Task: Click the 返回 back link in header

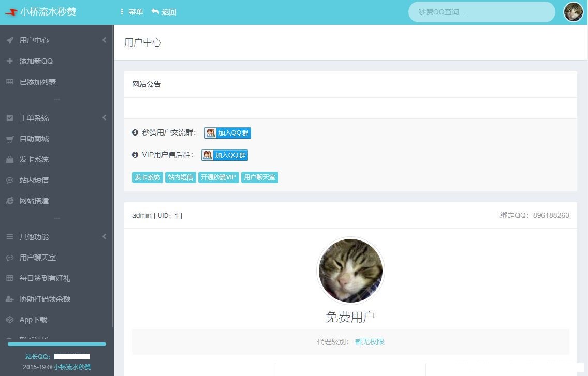Action: pos(164,12)
